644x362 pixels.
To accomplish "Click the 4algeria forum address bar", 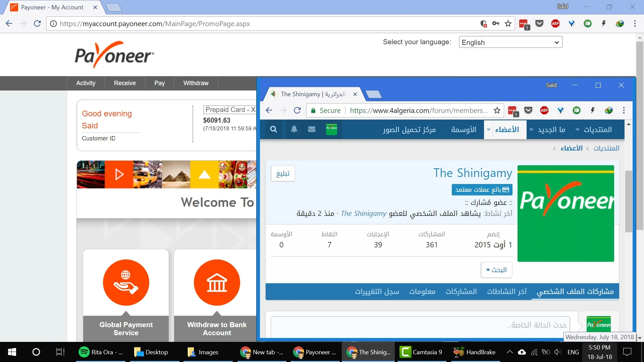I will 419,111.
